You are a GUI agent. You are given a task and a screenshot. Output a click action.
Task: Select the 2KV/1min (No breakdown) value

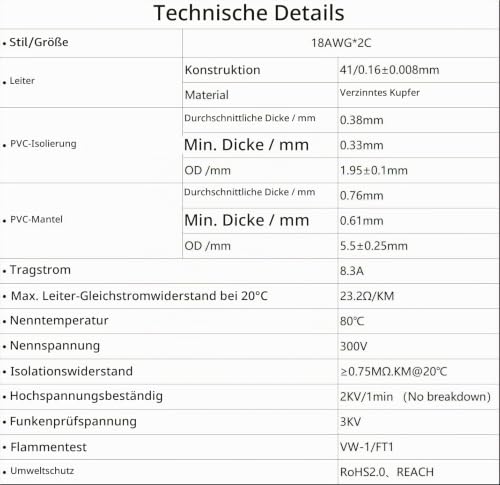(x=415, y=397)
